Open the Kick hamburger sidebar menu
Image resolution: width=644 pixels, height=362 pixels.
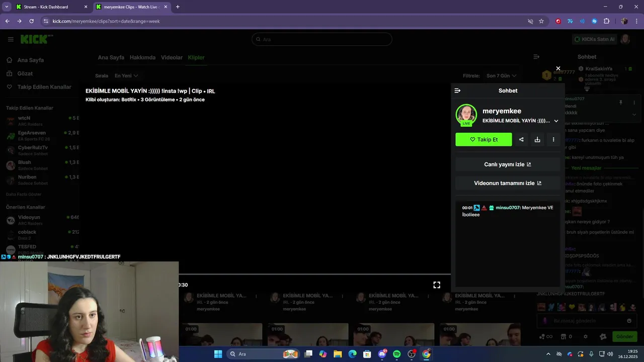pyautogui.click(x=11, y=39)
